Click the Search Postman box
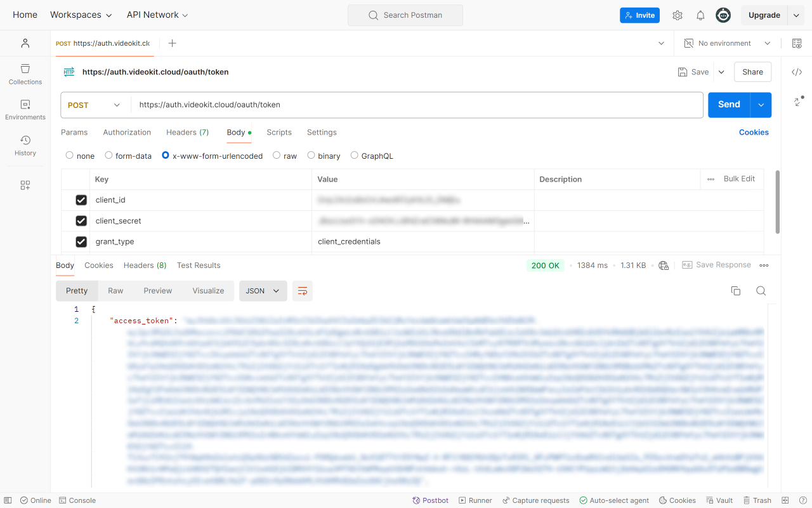This screenshot has width=812, height=508. 405,15
